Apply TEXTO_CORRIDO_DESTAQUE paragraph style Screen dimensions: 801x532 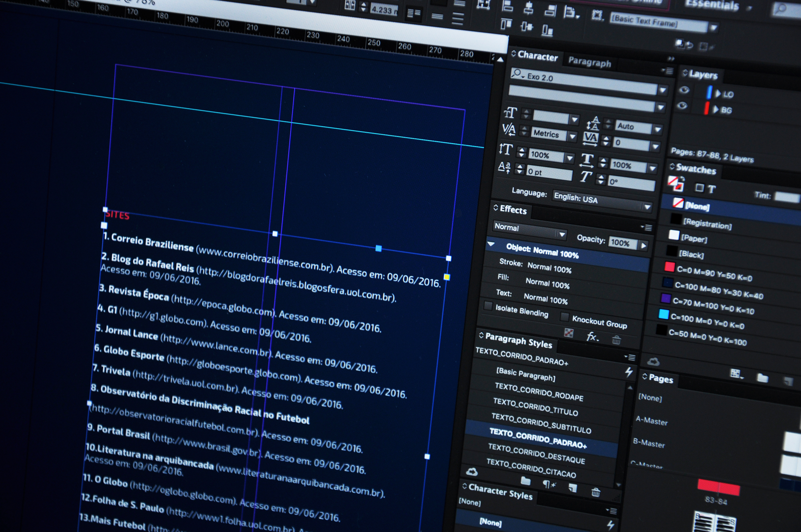[536, 454]
